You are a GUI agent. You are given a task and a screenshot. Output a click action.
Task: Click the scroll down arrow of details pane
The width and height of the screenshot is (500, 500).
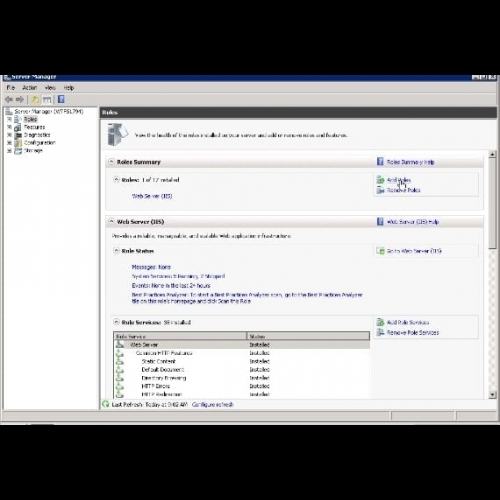(x=492, y=395)
